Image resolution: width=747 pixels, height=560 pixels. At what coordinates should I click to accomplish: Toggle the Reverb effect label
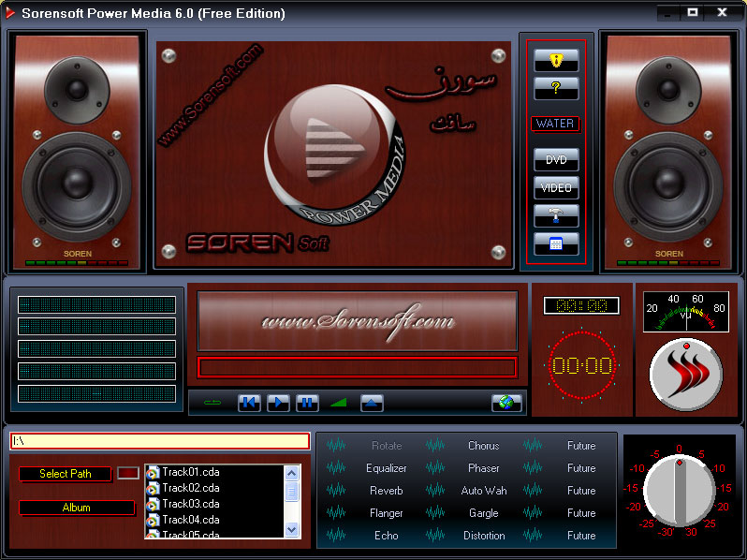tap(387, 491)
